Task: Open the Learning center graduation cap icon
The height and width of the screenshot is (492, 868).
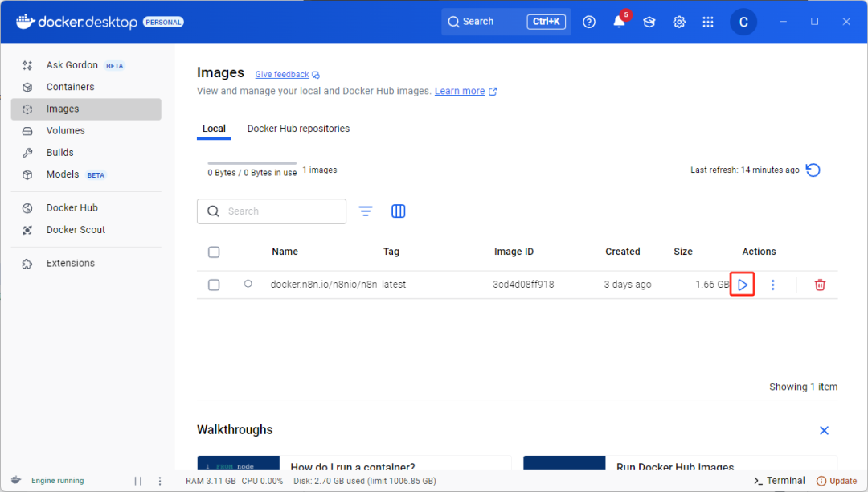Action: click(x=649, y=22)
